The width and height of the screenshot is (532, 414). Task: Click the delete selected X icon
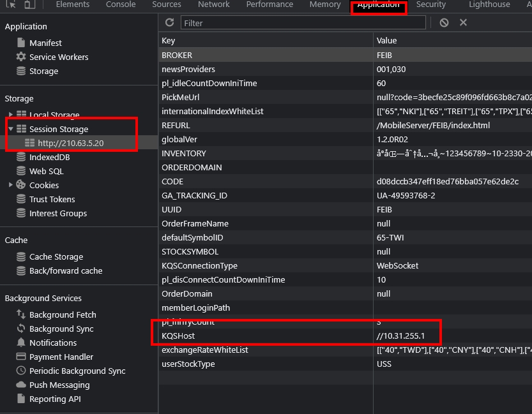pos(463,22)
